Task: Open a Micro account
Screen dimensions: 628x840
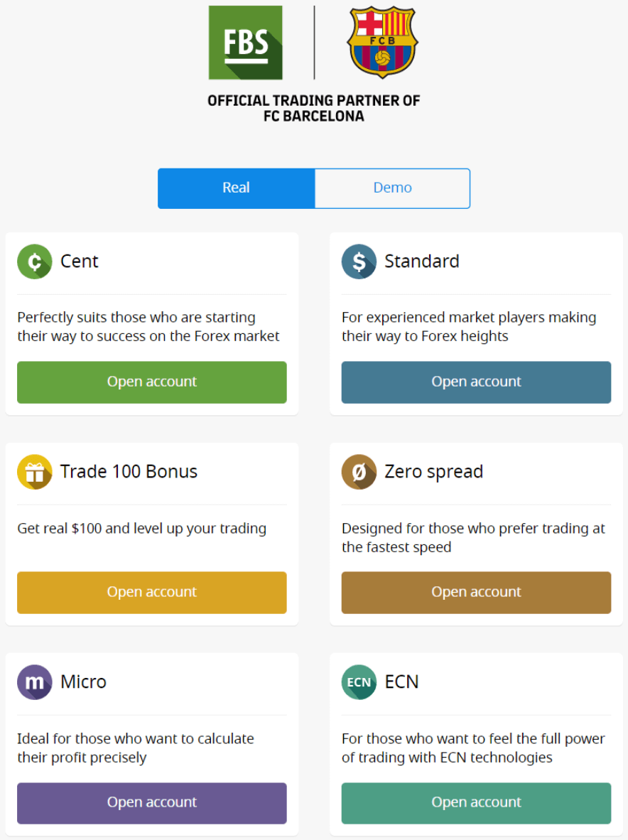Action: (152, 803)
